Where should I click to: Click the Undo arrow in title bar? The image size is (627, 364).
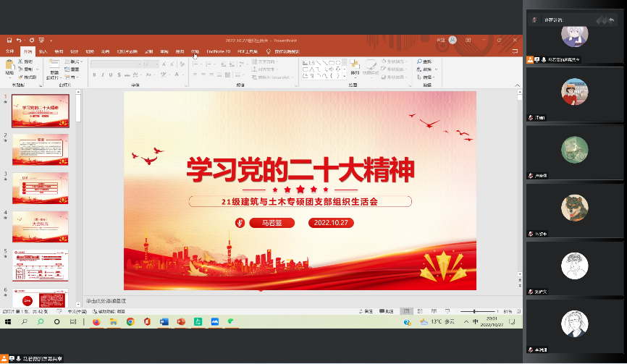[x=19, y=41]
